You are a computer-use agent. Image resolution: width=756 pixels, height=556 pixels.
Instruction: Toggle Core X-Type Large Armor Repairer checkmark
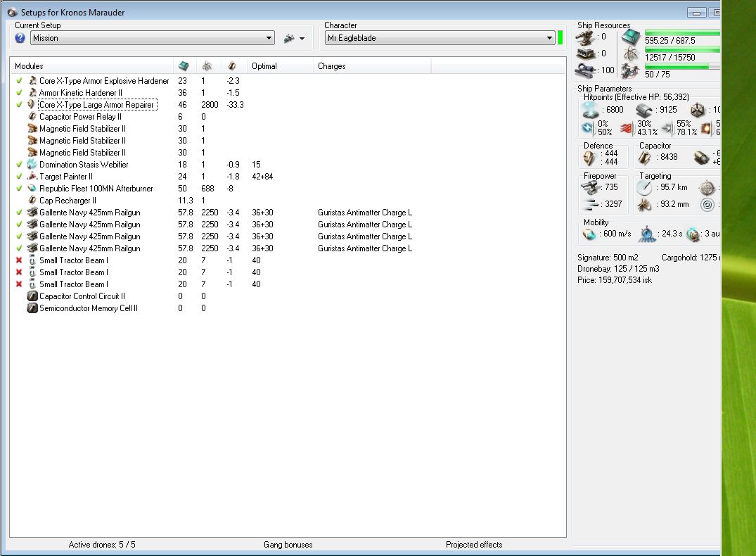[19, 105]
